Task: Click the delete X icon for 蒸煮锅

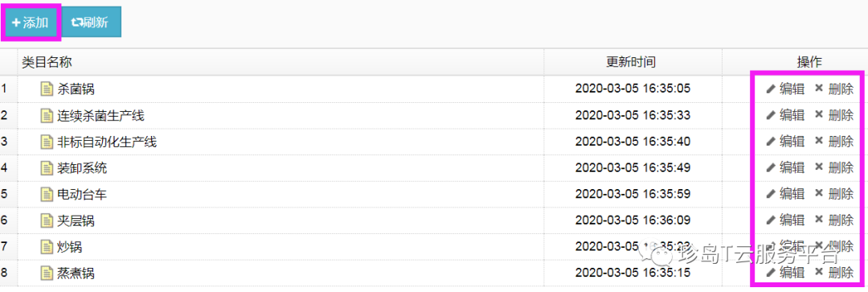Action: 819,272
